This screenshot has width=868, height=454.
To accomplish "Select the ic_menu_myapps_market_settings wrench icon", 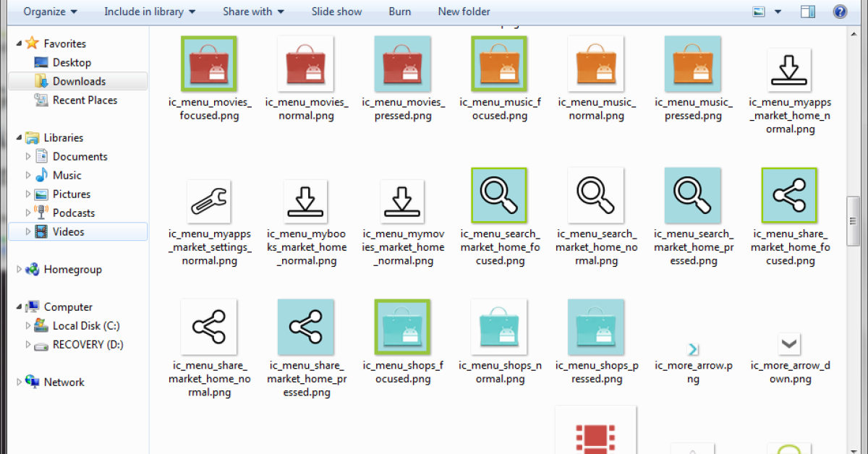I will [x=209, y=201].
